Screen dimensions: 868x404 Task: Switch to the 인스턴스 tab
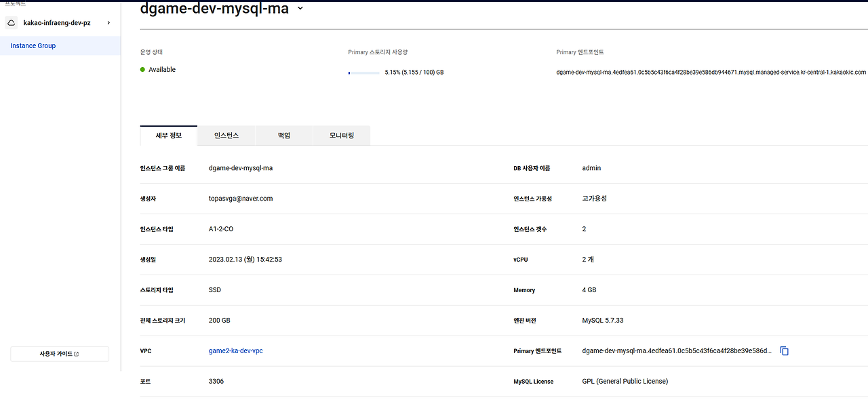click(x=226, y=136)
